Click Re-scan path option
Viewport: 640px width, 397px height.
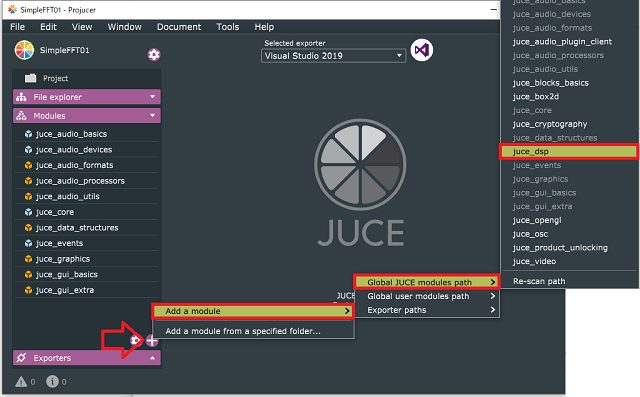click(x=539, y=281)
